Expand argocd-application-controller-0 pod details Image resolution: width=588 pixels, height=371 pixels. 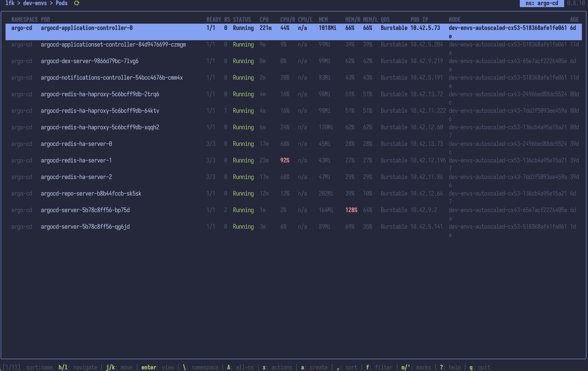pos(87,28)
